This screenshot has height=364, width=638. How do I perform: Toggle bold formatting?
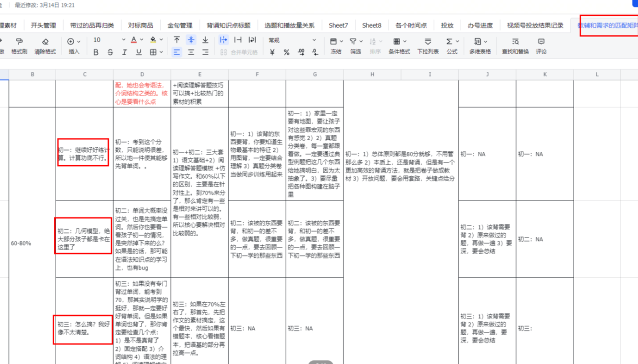tap(96, 52)
